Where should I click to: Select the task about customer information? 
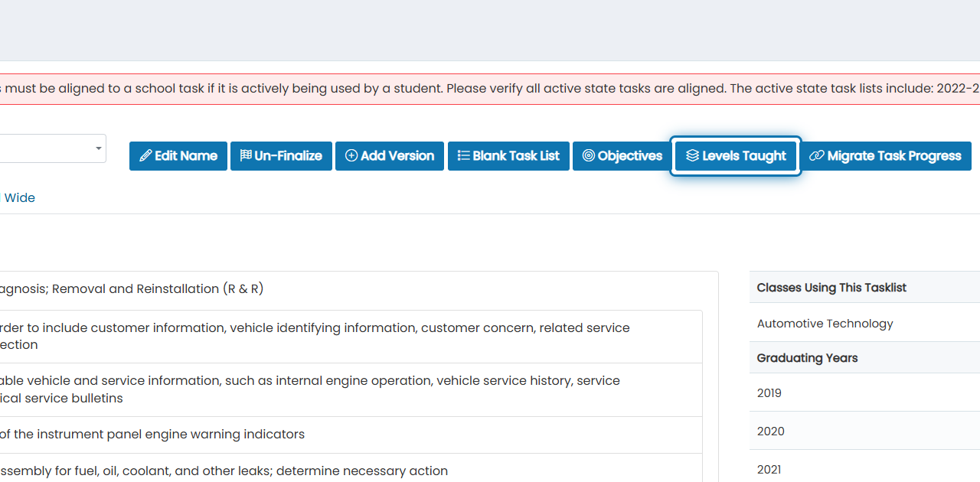tap(351, 337)
